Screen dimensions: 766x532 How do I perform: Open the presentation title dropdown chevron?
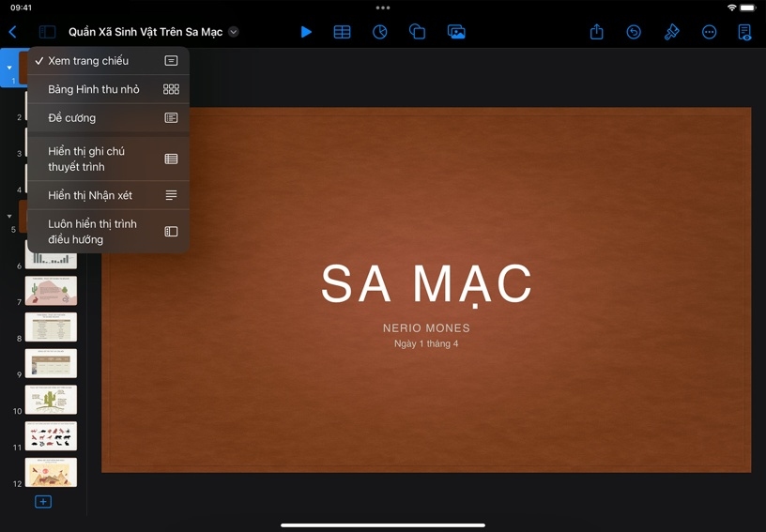click(x=234, y=32)
